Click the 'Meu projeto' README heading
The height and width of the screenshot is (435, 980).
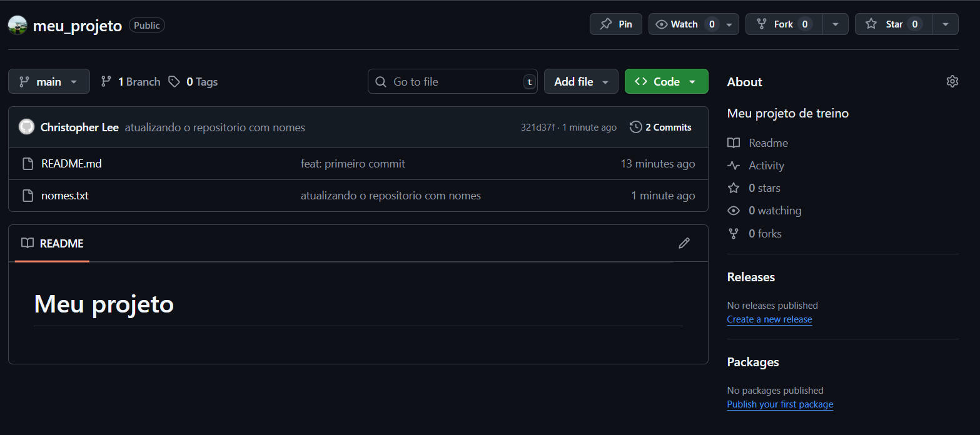[x=104, y=304]
